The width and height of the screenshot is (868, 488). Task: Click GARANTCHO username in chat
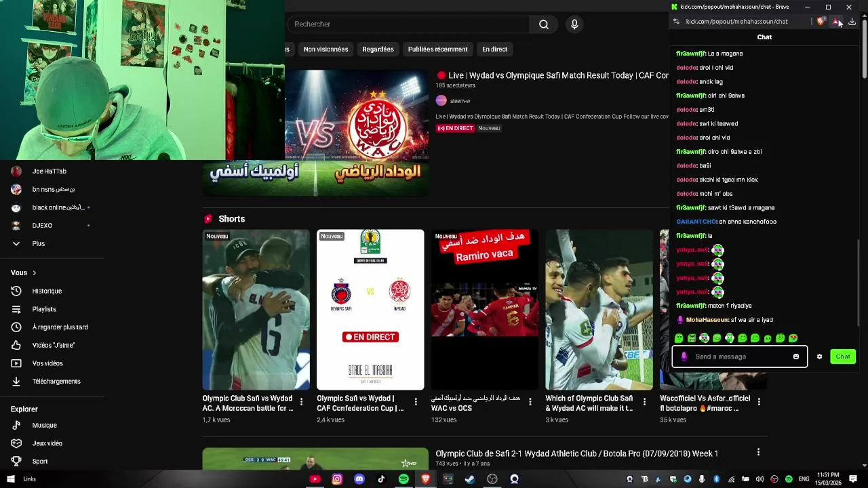(696, 222)
